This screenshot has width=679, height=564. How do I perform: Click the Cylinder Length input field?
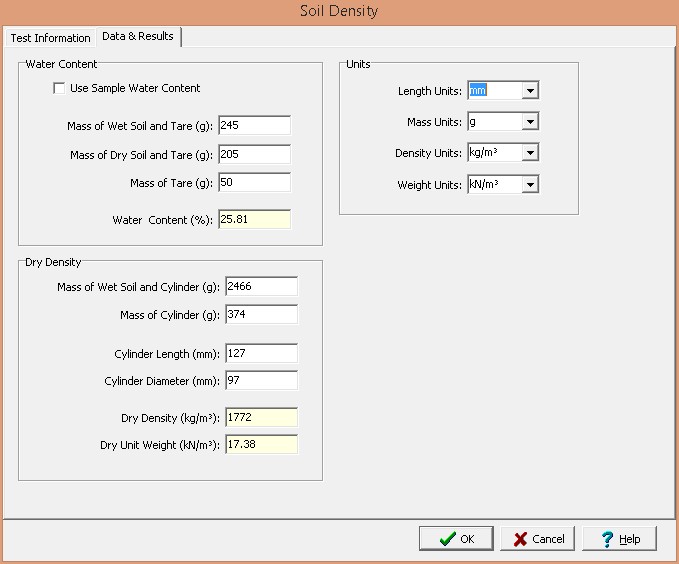tap(261, 353)
